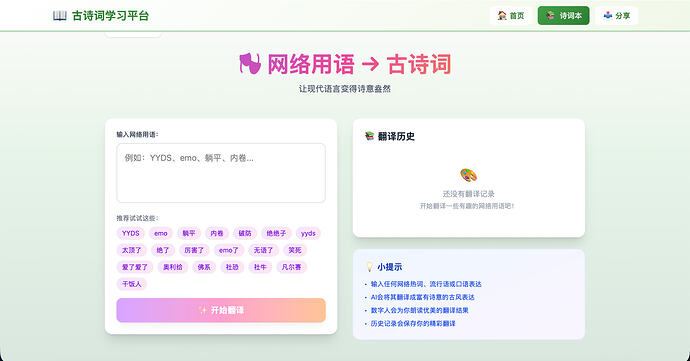Choose the 厉害了 suggestion chip
The image size is (690, 361).
pyautogui.click(x=194, y=250)
